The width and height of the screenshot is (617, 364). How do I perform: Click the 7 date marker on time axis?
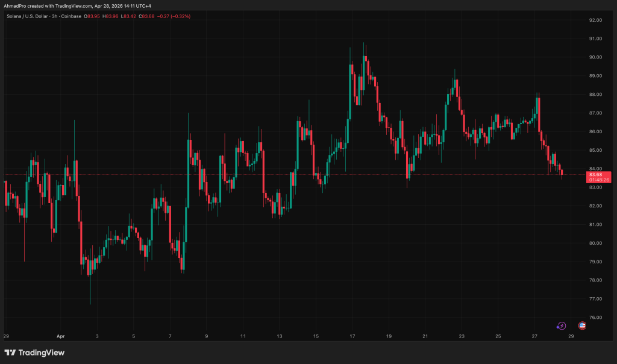pyautogui.click(x=171, y=336)
